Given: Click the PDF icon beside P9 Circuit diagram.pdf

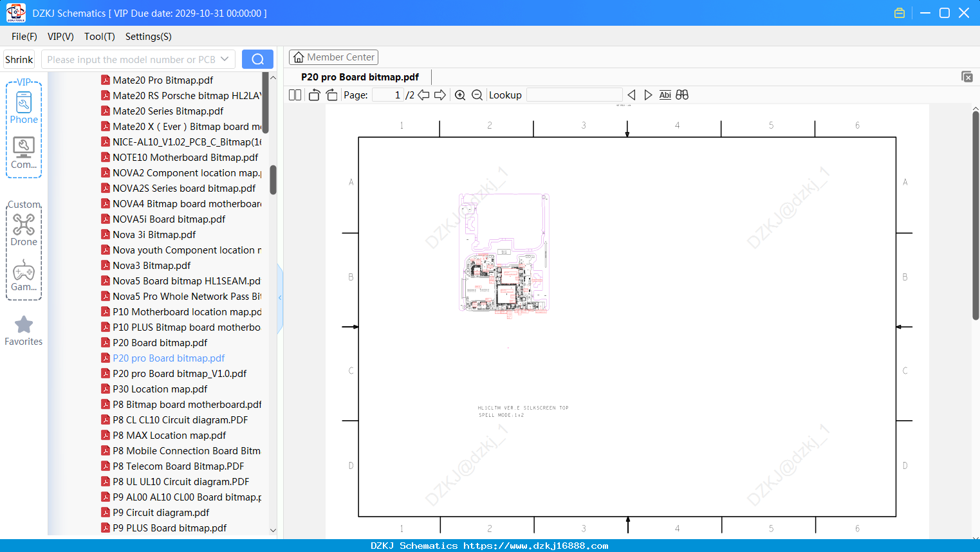Looking at the screenshot, I should click(106, 512).
